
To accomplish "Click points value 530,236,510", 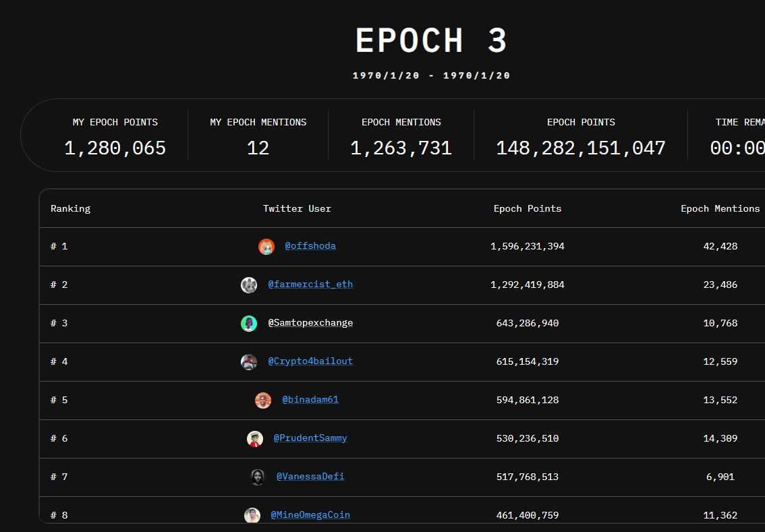I will point(528,439).
